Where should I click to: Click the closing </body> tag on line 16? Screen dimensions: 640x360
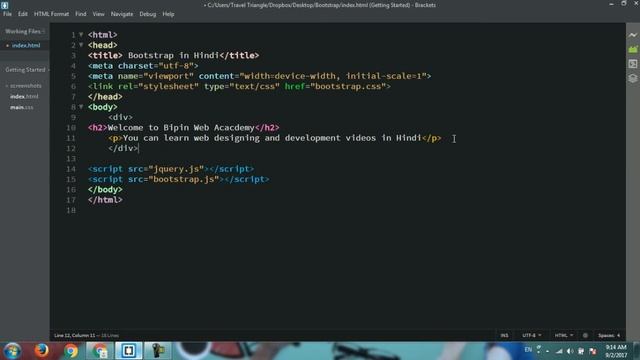pos(105,190)
